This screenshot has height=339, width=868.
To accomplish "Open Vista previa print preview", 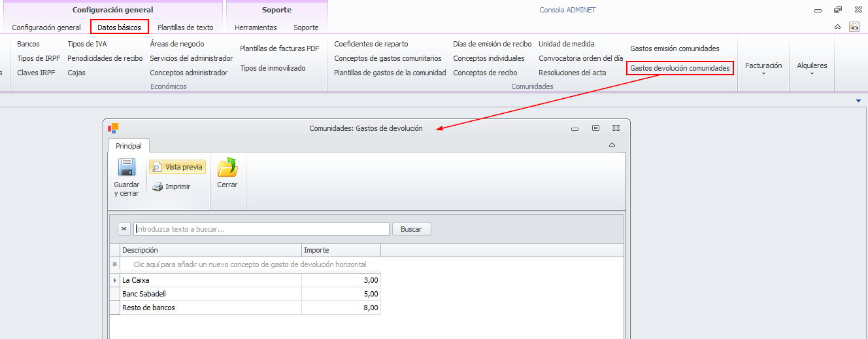I will pyautogui.click(x=177, y=167).
